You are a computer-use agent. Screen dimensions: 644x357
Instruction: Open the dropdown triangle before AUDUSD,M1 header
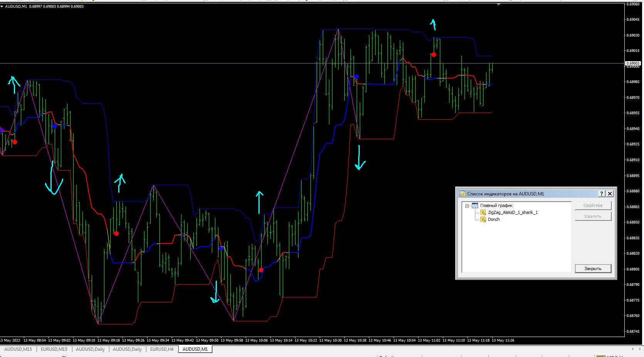click(x=2, y=7)
